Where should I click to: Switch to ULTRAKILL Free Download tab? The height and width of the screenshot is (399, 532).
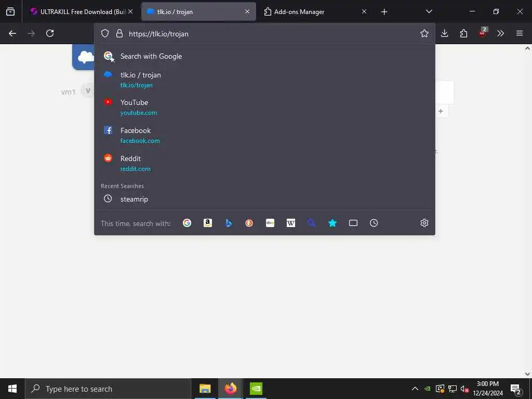81,11
